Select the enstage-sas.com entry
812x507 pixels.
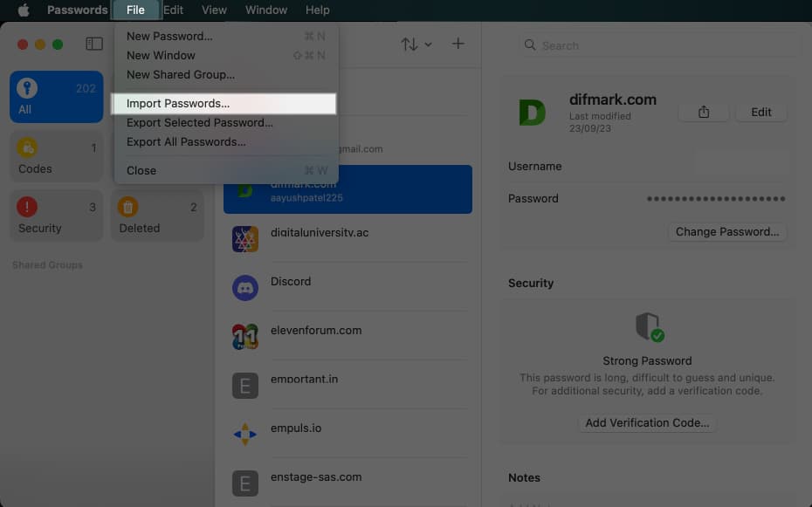pyautogui.click(x=348, y=483)
